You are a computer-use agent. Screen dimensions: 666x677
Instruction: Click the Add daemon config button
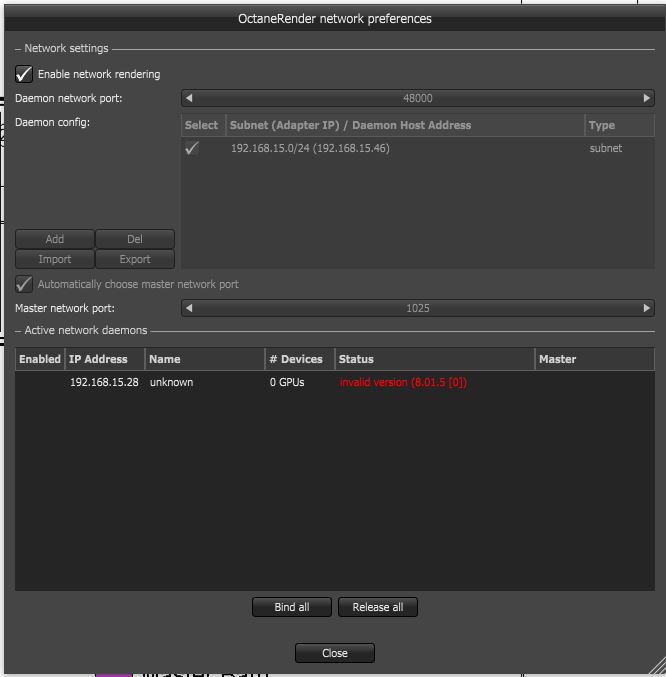(x=55, y=239)
